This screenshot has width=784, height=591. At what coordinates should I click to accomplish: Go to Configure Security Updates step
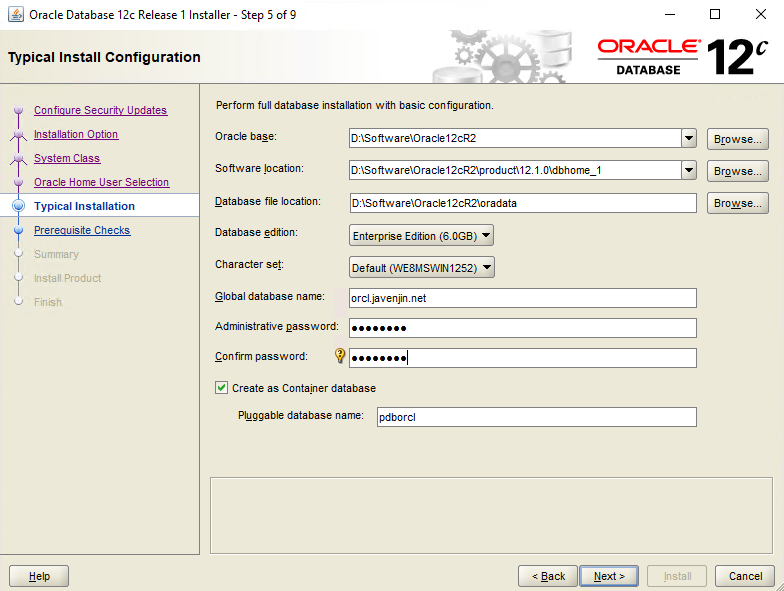pyautogui.click(x=100, y=110)
